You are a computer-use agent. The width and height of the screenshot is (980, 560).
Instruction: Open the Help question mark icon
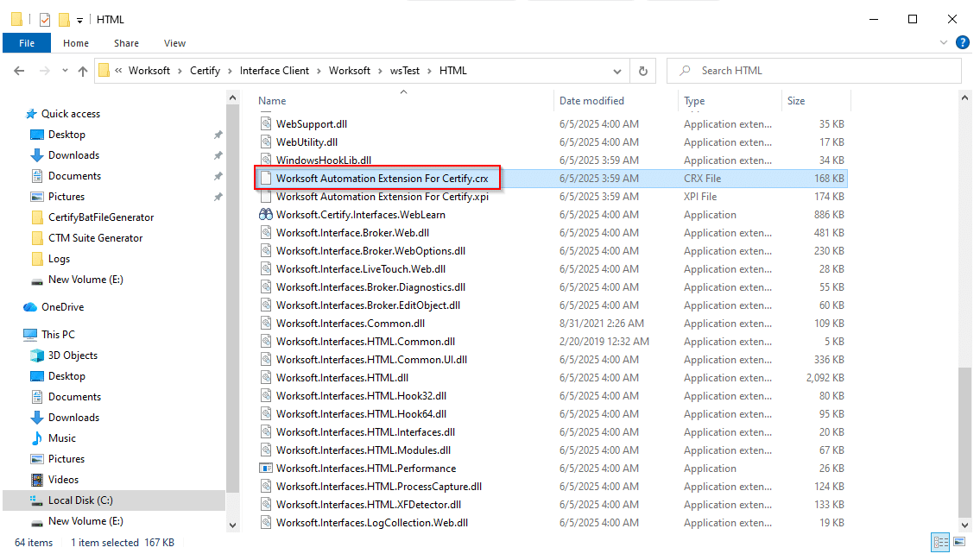tap(963, 42)
